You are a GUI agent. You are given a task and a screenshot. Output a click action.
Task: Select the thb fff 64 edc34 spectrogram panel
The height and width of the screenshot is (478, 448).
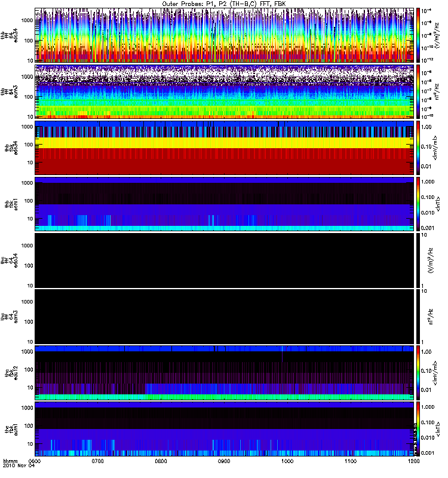point(225,35)
